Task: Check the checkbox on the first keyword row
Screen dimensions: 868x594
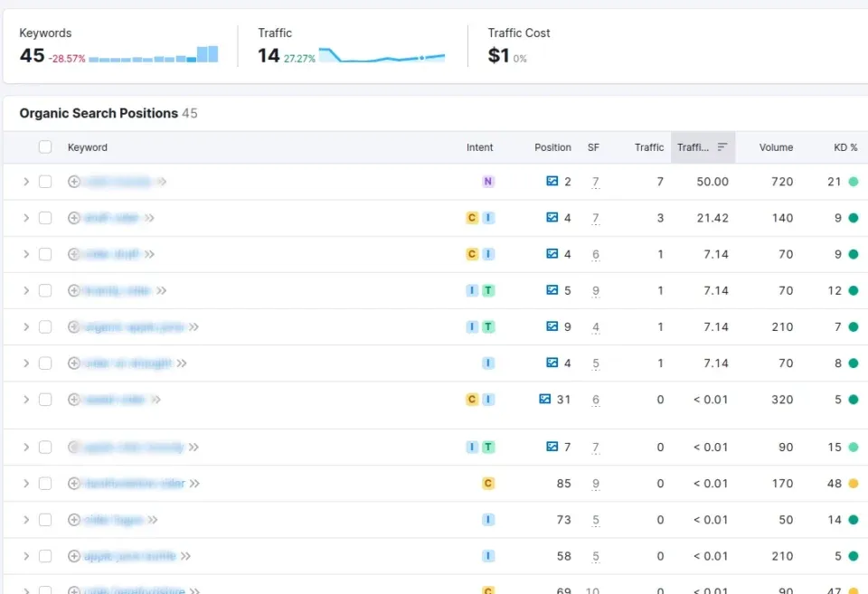Action: coord(45,181)
